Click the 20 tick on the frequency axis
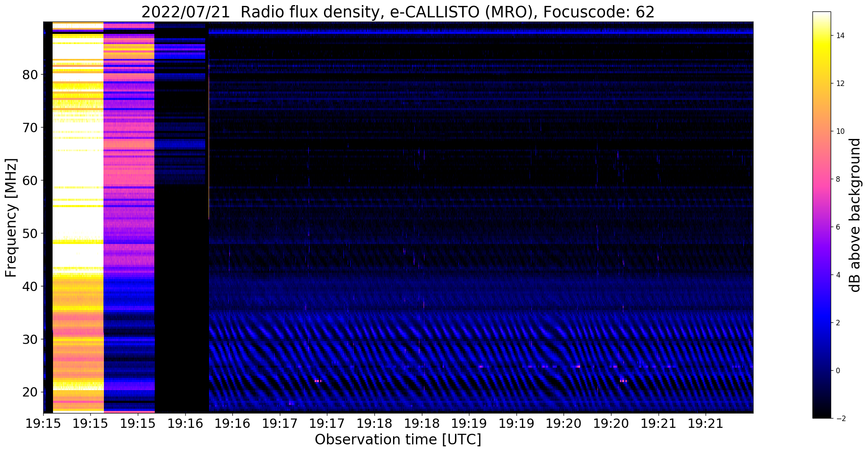Screen dimensions: 868x452 31,392
